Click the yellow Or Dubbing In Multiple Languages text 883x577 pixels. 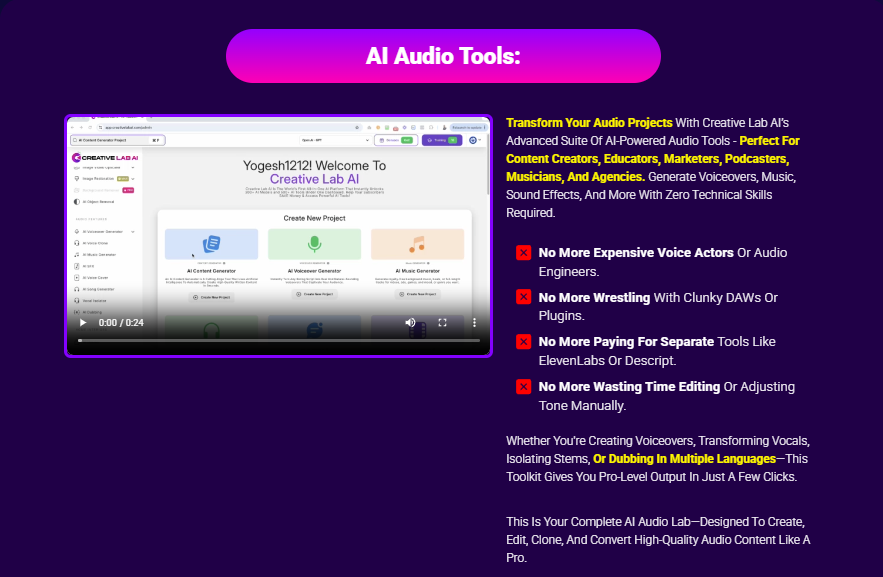[684, 459]
